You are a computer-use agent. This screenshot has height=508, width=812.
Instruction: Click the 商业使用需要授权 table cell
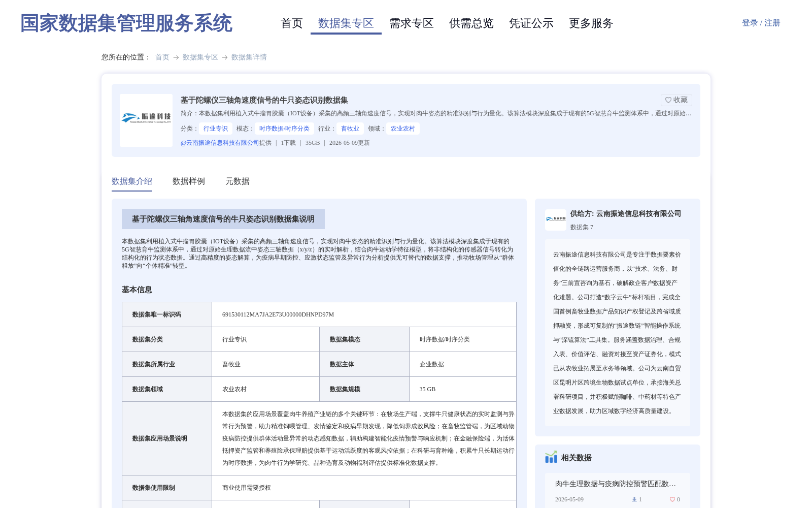pos(364,488)
